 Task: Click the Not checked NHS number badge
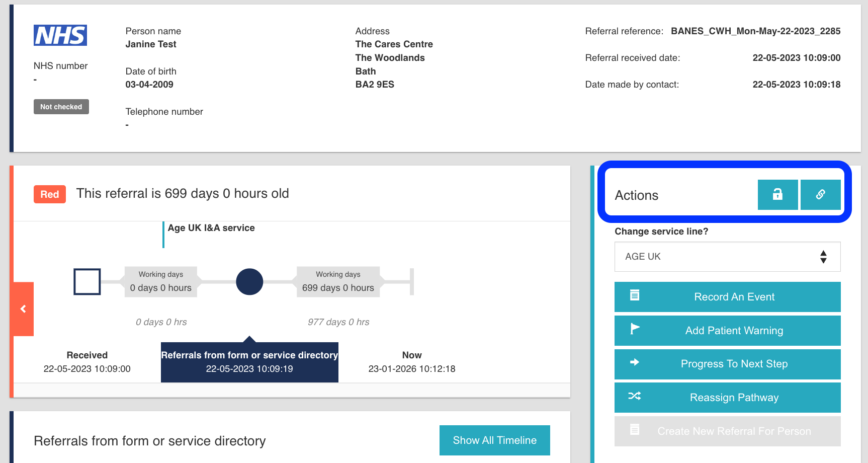coord(61,107)
